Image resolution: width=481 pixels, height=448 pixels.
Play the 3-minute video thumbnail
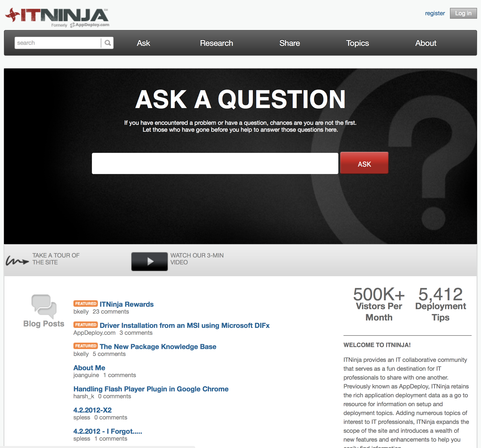(149, 261)
